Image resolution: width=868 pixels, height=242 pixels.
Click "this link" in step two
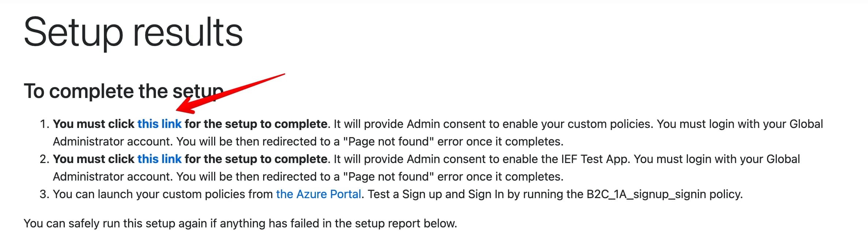click(x=159, y=159)
